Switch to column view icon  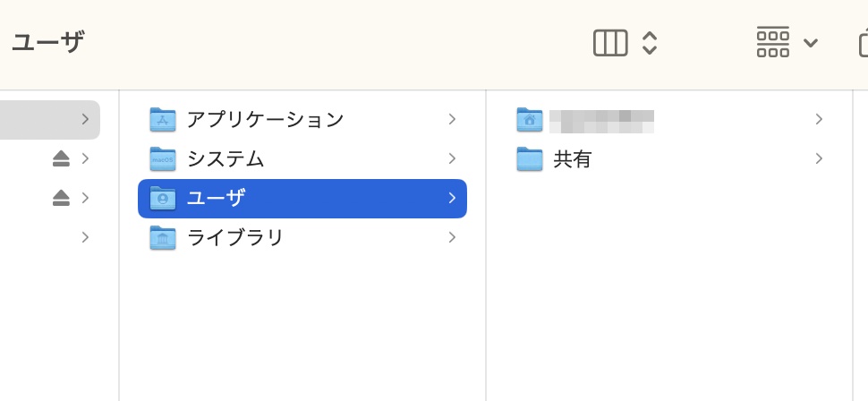[610, 43]
